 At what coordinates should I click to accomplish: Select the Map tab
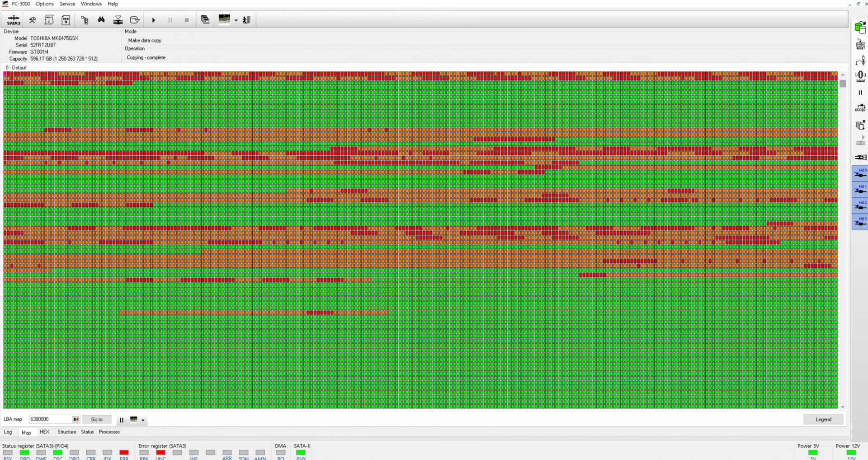[x=26, y=432]
